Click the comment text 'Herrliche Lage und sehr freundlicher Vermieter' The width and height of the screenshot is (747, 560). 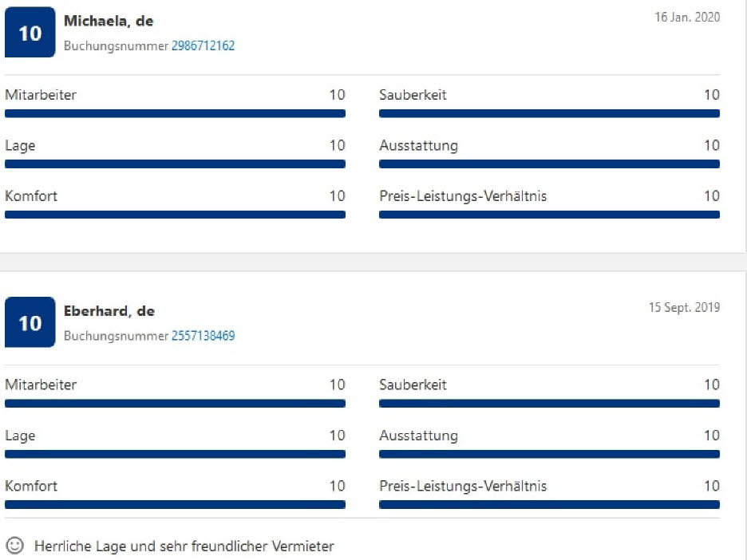[184, 546]
